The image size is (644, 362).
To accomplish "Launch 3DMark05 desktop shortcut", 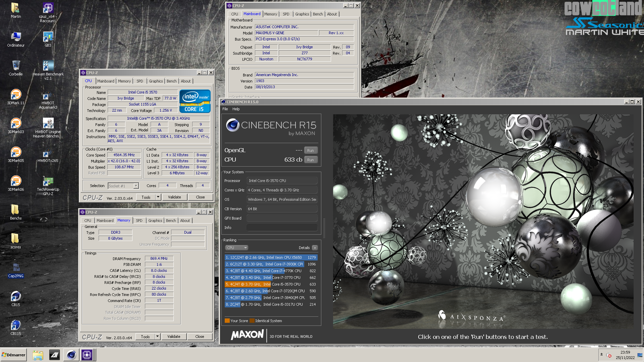I will (x=16, y=154).
